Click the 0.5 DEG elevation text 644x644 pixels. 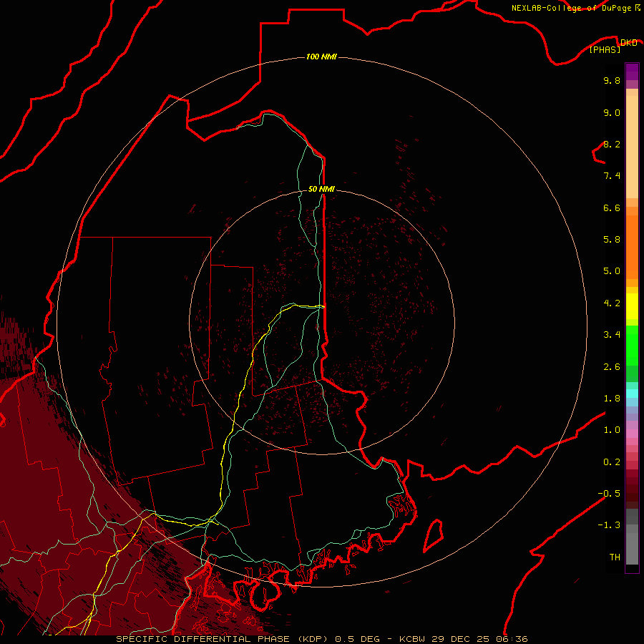tap(357, 639)
